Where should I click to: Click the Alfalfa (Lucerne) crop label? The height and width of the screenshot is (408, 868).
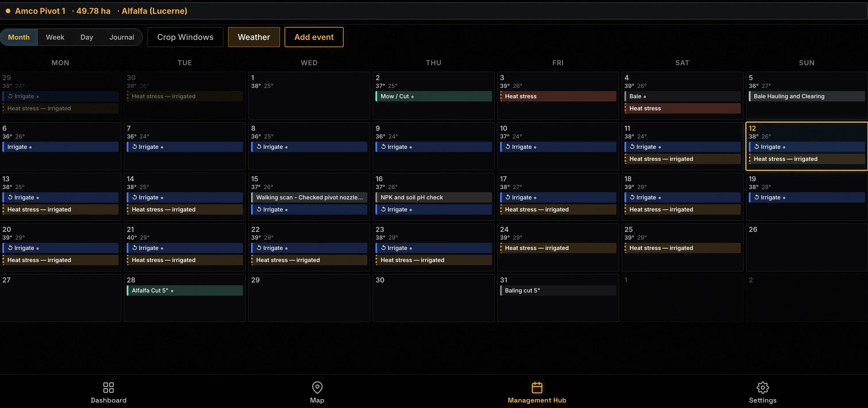tap(154, 11)
